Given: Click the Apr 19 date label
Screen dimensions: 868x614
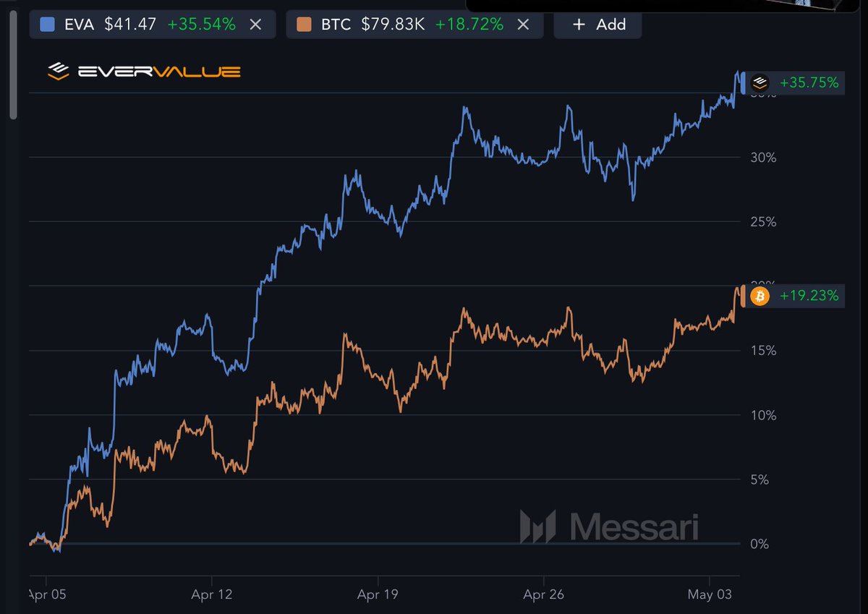Looking at the screenshot, I should [x=378, y=594].
